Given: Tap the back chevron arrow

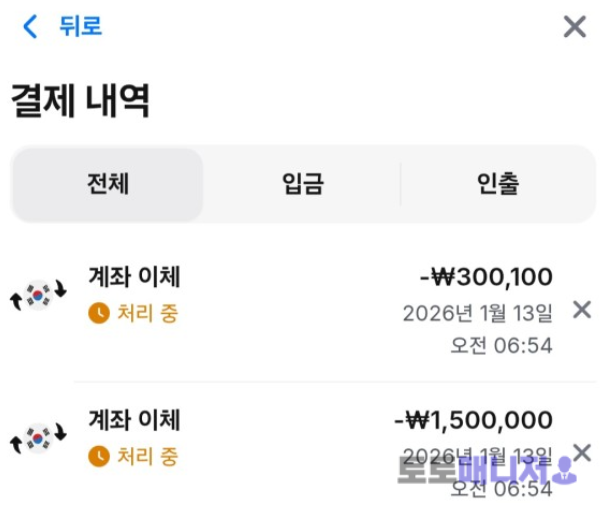Looking at the screenshot, I should click(30, 27).
